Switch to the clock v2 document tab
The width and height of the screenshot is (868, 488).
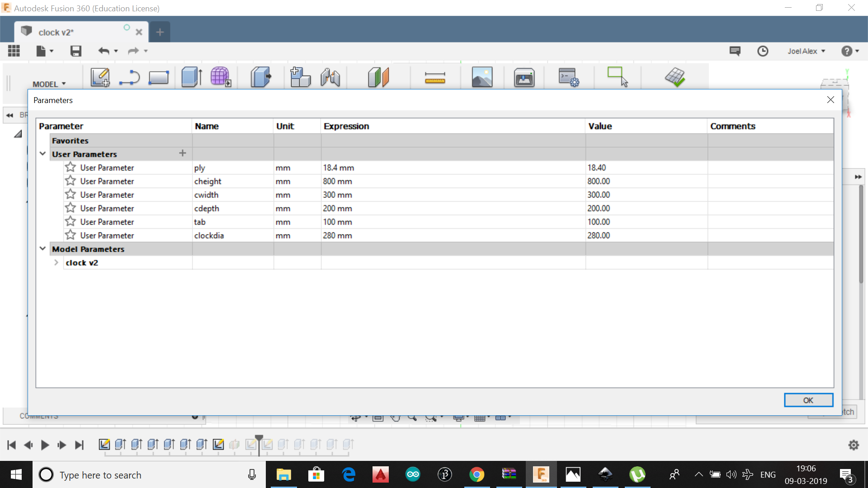point(56,33)
